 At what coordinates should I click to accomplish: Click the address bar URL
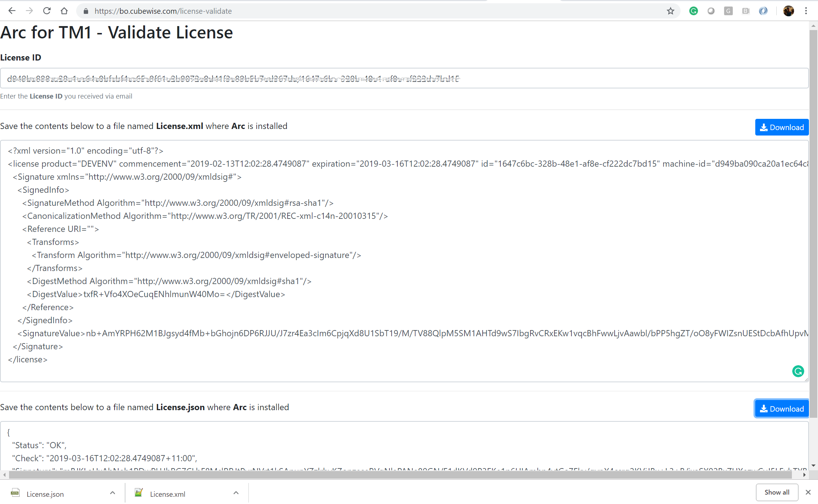tap(163, 11)
